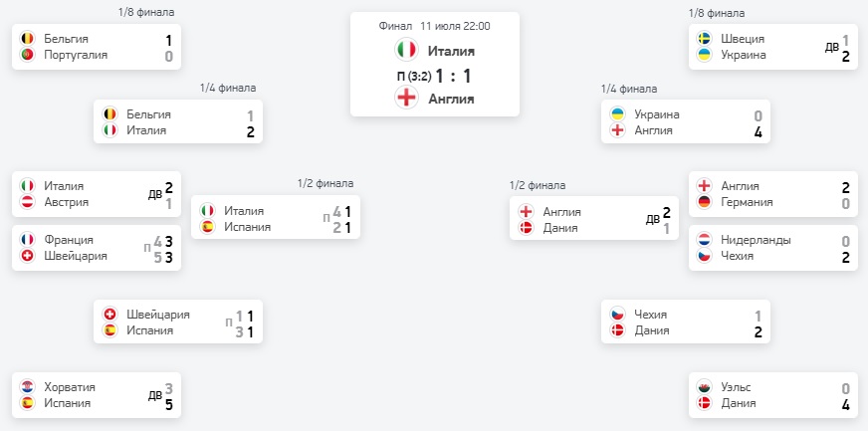Click the "Финал 11 июля 22:00" header
868x431 pixels.
click(434, 26)
